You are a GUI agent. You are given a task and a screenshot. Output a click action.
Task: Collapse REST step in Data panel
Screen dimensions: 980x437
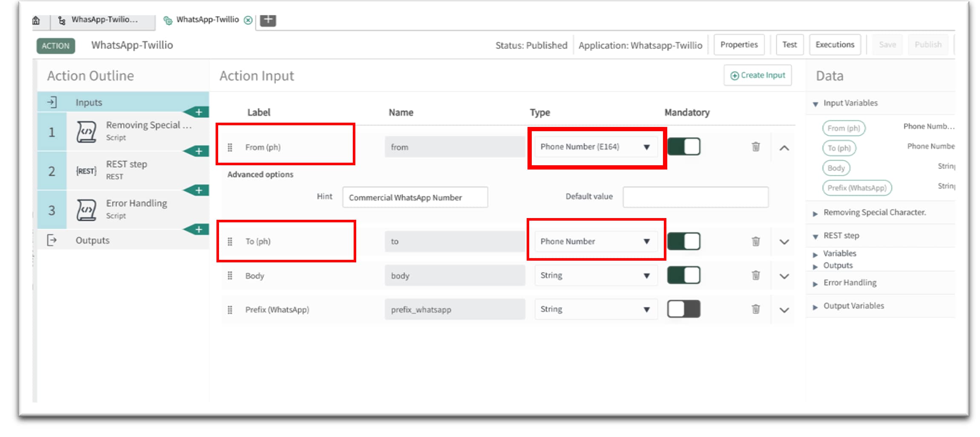(x=815, y=236)
